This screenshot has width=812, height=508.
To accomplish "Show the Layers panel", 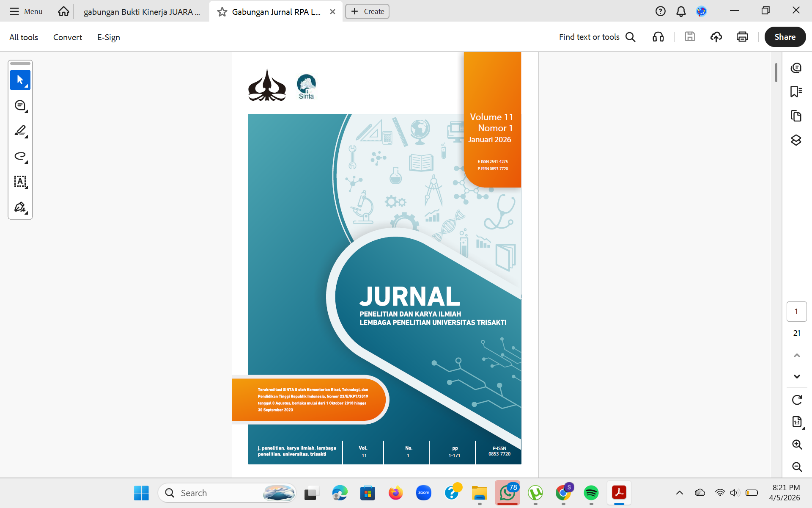I will click(796, 140).
